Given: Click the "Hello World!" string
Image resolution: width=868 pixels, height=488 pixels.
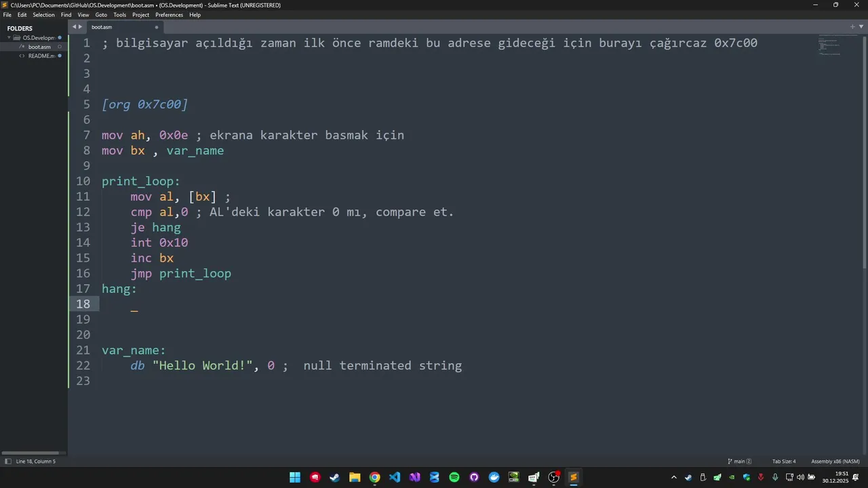Looking at the screenshot, I should (x=203, y=365).
